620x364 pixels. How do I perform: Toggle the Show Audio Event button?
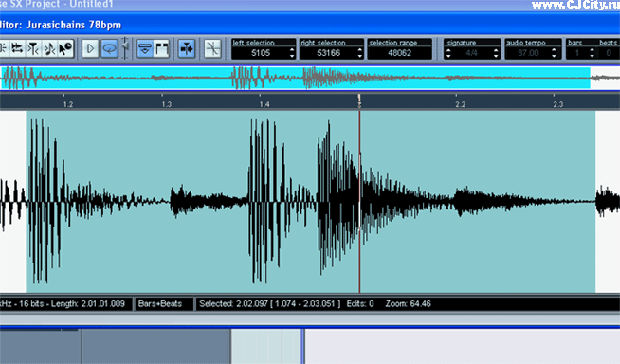[x=145, y=49]
